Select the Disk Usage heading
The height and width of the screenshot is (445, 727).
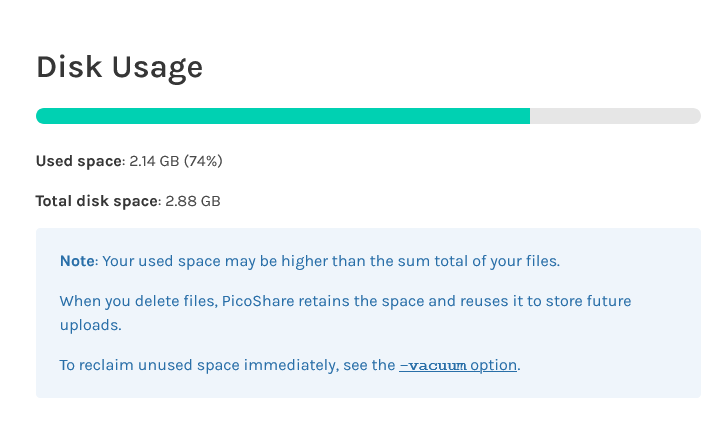(120, 68)
